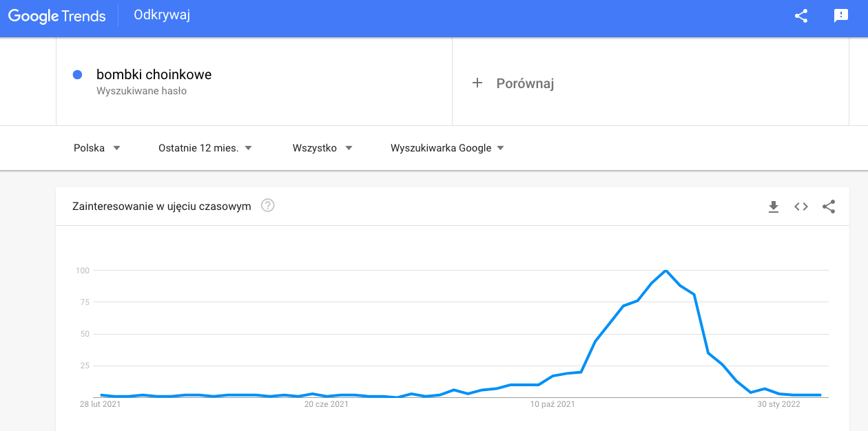Image resolution: width=868 pixels, height=431 pixels.
Task: Download the chart data as CSV
Action: pyautogui.click(x=774, y=207)
